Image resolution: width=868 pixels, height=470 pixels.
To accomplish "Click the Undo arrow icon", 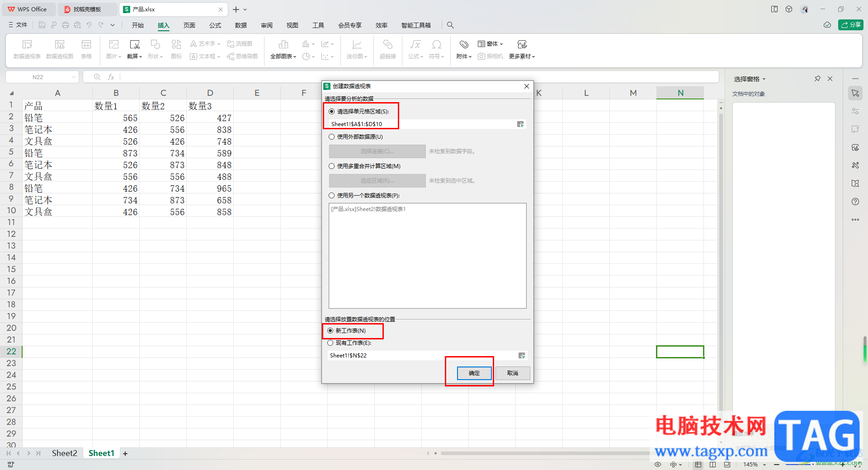I will 89,25.
